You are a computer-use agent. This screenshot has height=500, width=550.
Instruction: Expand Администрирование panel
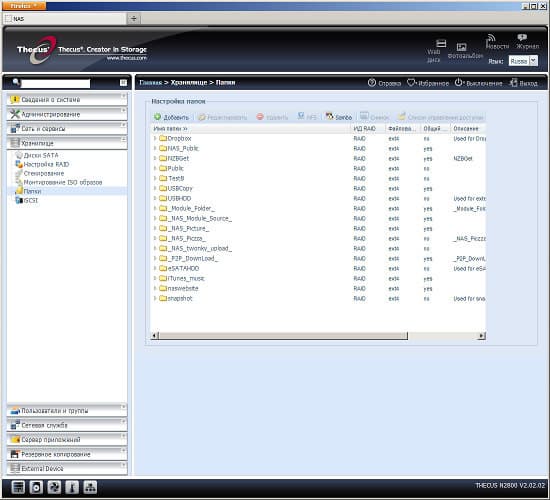(67, 114)
